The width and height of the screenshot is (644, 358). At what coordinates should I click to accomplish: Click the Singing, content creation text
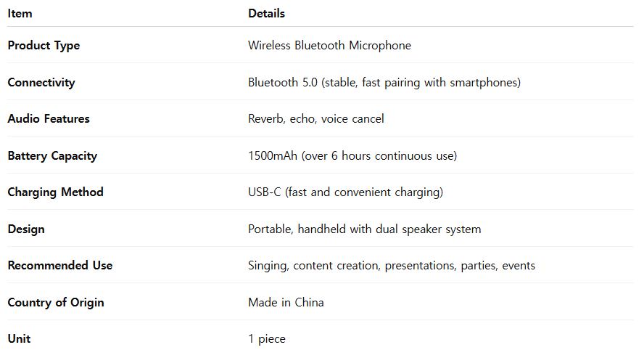[392, 266]
